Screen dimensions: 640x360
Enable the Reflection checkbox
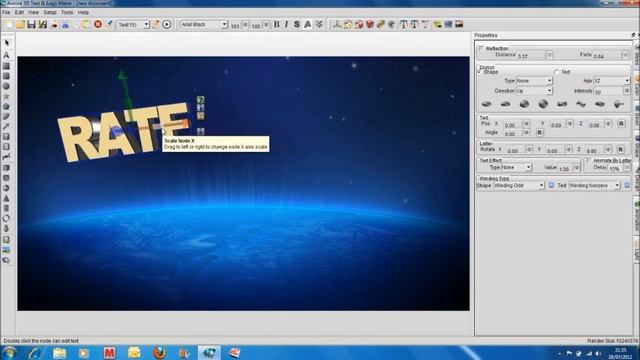481,48
